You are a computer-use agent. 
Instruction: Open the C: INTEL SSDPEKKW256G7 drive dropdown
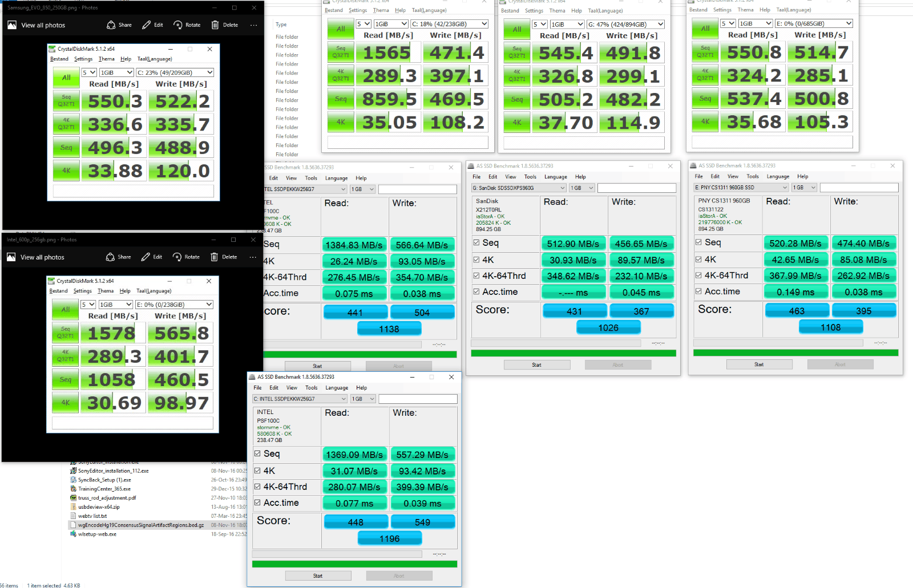click(300, 399)
